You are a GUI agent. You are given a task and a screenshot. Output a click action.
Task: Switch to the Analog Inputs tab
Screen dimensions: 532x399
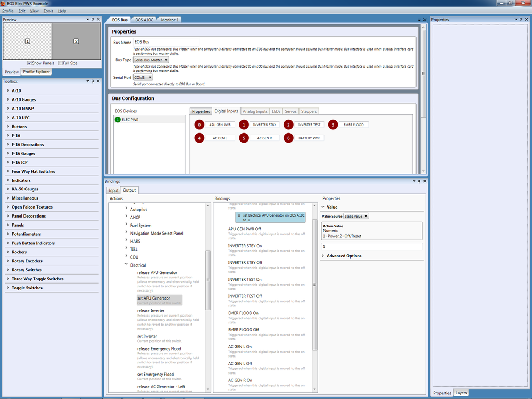coord(255,111)
